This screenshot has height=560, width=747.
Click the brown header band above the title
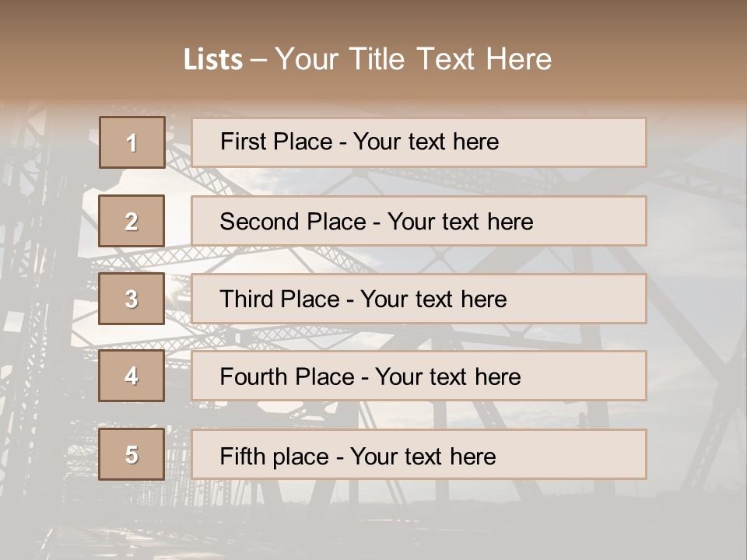tap(373, 19)
